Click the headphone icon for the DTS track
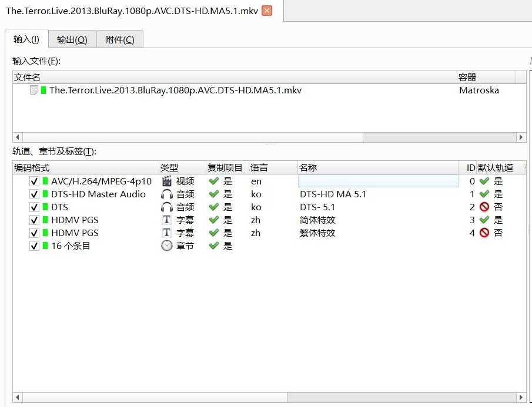The image size is (532, 407). 166,207
